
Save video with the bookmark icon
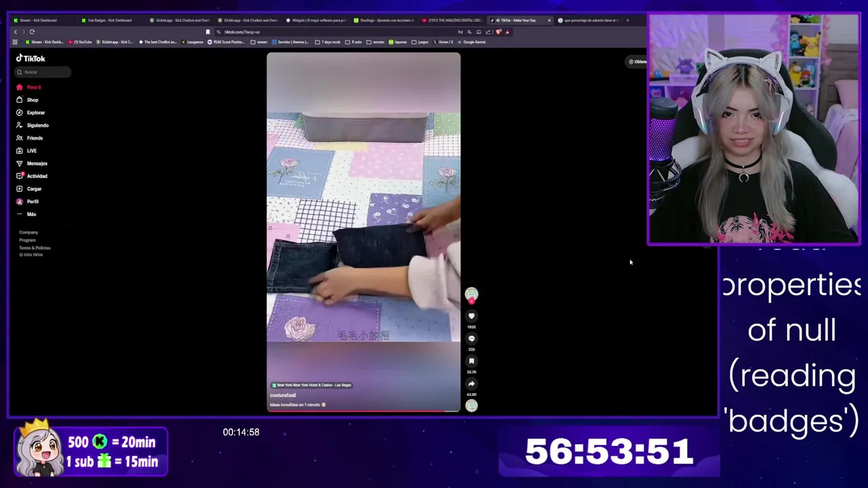tap(471, 361)
